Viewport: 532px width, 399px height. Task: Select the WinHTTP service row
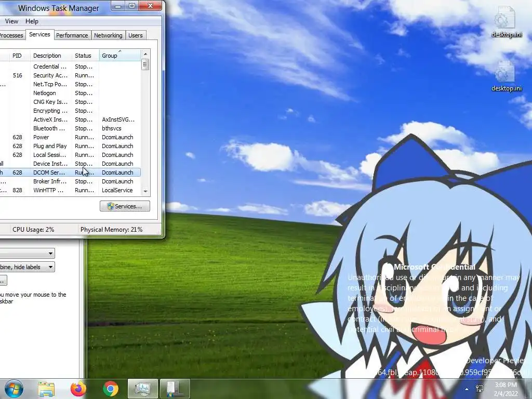(70, 190)
